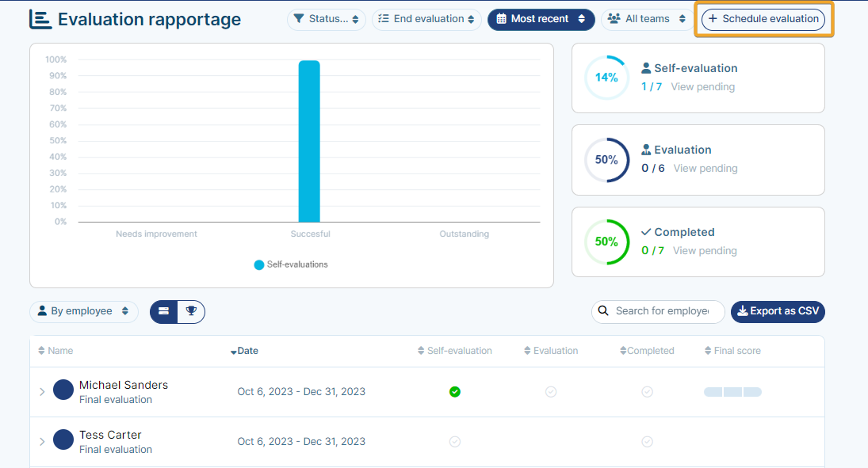The image size is (868, 468).
Task: Click the By employee person icon
Action: coord(42,311)
